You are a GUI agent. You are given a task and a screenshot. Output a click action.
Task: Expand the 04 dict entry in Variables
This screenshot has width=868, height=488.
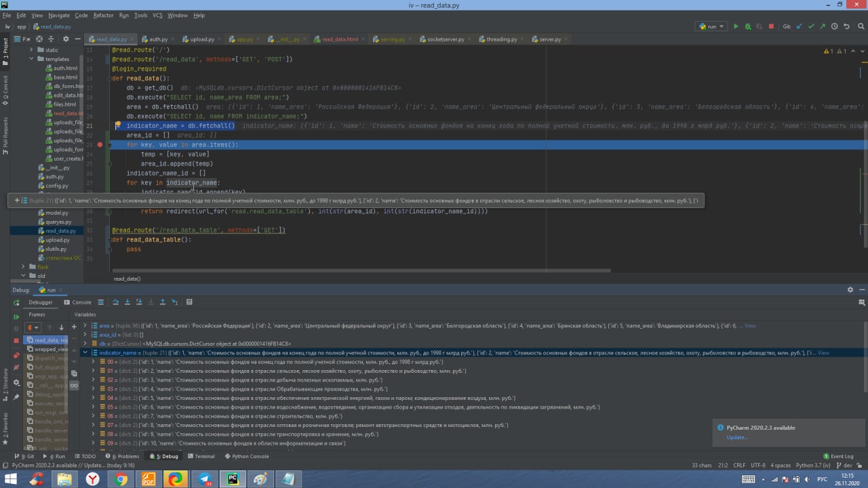point(93,398)
